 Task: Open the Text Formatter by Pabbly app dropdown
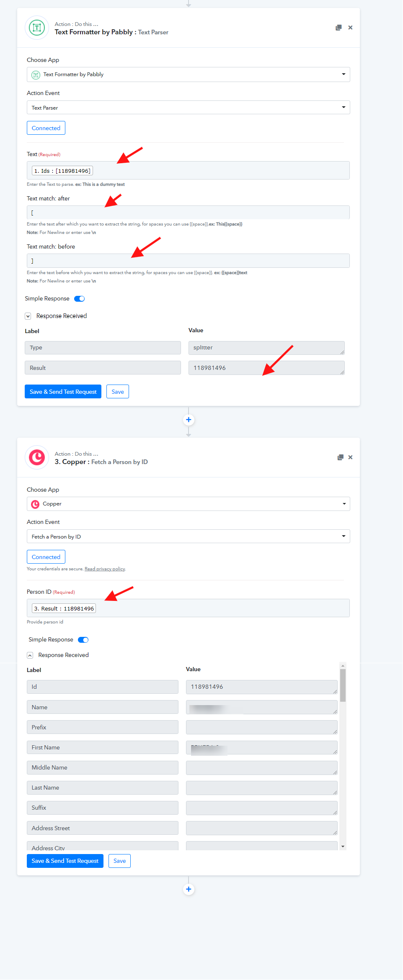(x=189, y=74)
